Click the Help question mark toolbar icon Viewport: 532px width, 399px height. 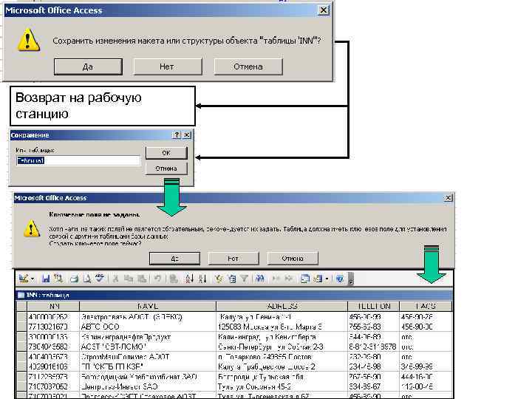click(340, 279)
